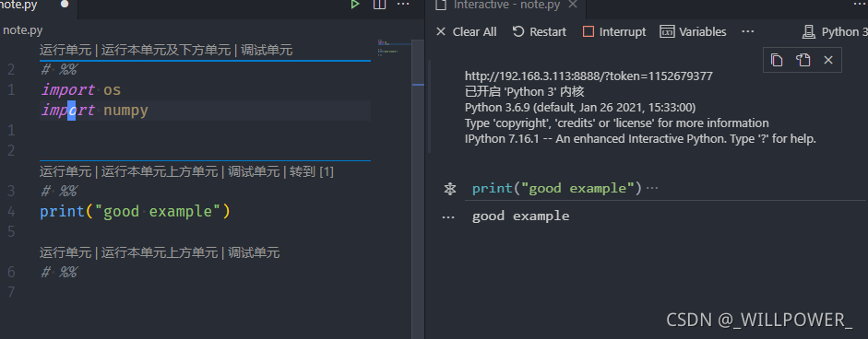Click 运行本单元上方单元 above the last cell

point(160,253)
